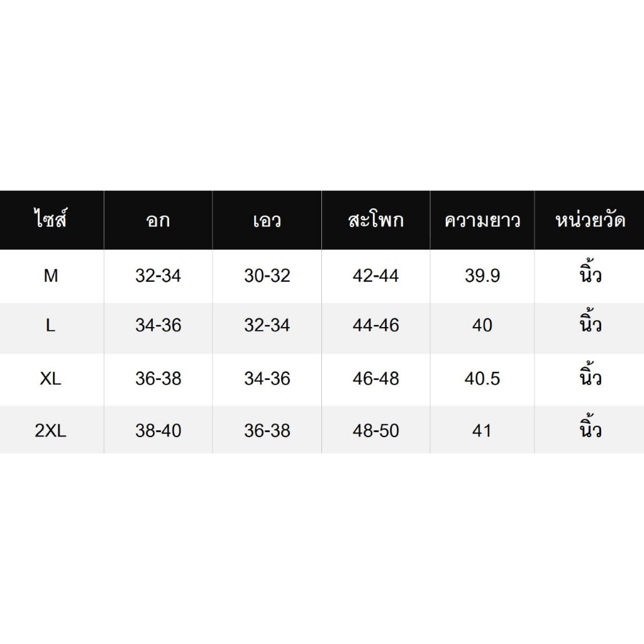Select chest value 38-40 for 2XL
The image size is (644, 644).
point(158,431)
